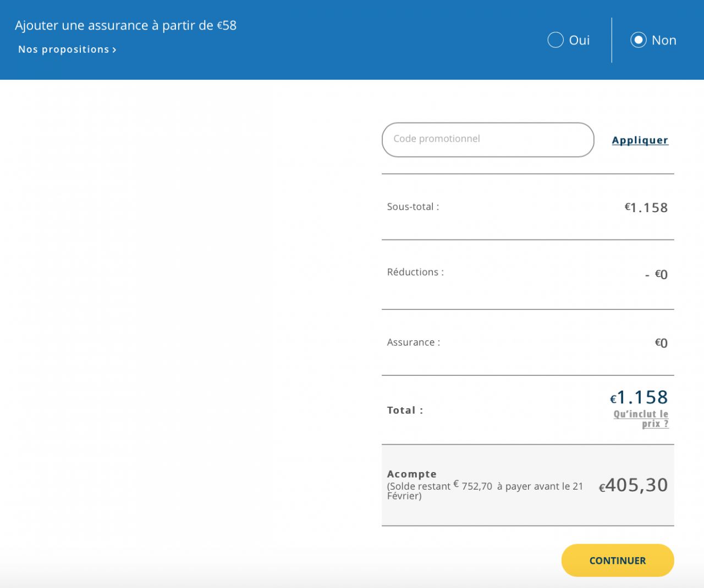Click the large blue Total amount €1.158
The height and width of the screenshot is (588, 704).
pyautogui.click(x=639, y=397)
